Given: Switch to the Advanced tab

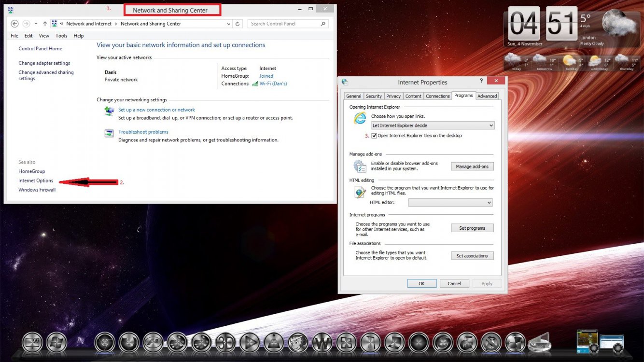Looking at the screenshot, I should coord(487,96).
